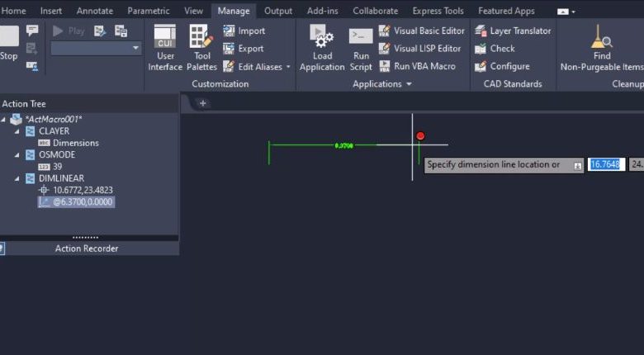Collapse the ActMacro001 tree node
Screen dimensions: 644x355
(3, 120)
